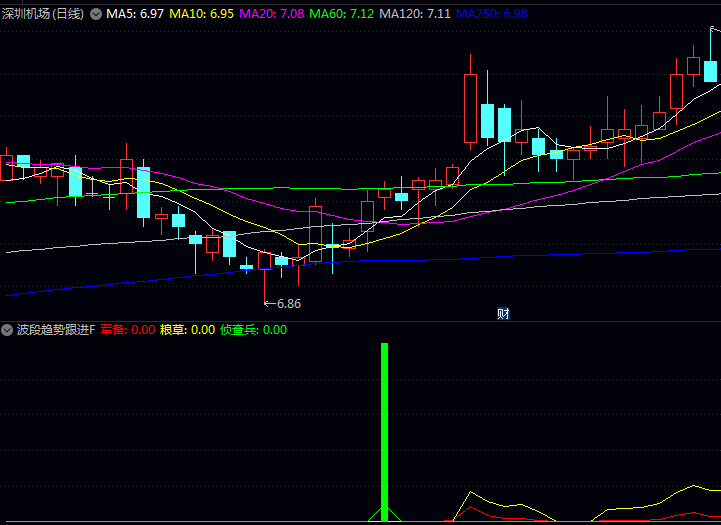Click the candlestick at the 6.86 low
The image size is (721, 525).
point(265,262)
